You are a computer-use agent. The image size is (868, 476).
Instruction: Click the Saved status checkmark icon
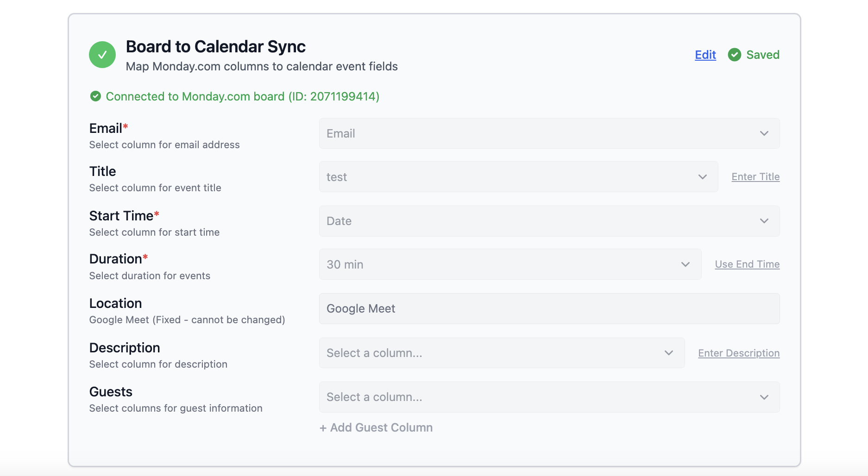click(x=735, y=55)
